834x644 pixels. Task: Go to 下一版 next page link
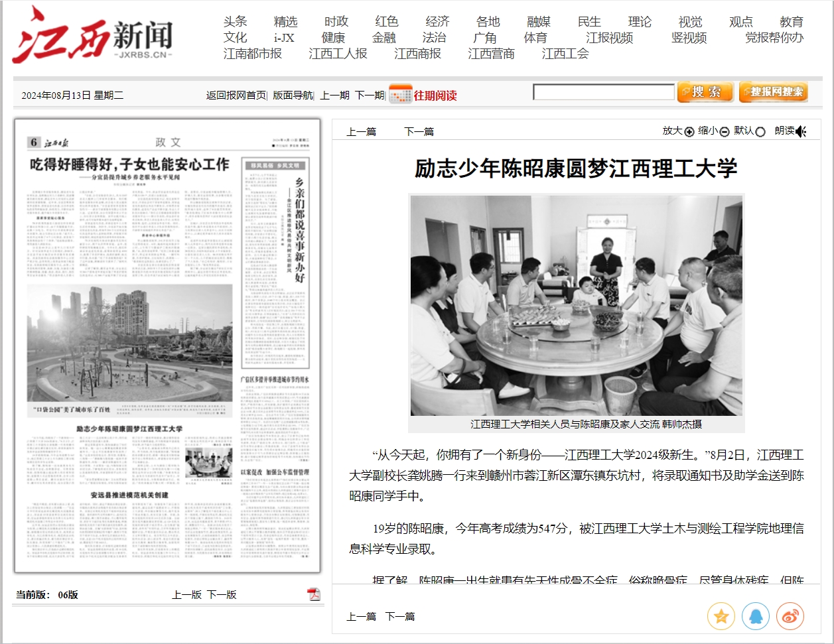coord(222,594)
